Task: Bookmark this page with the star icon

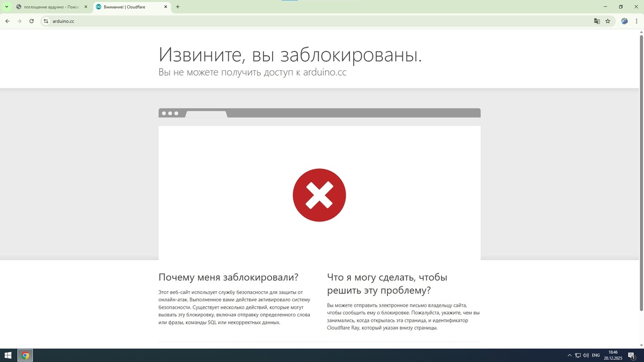Action: pos(608,21)
